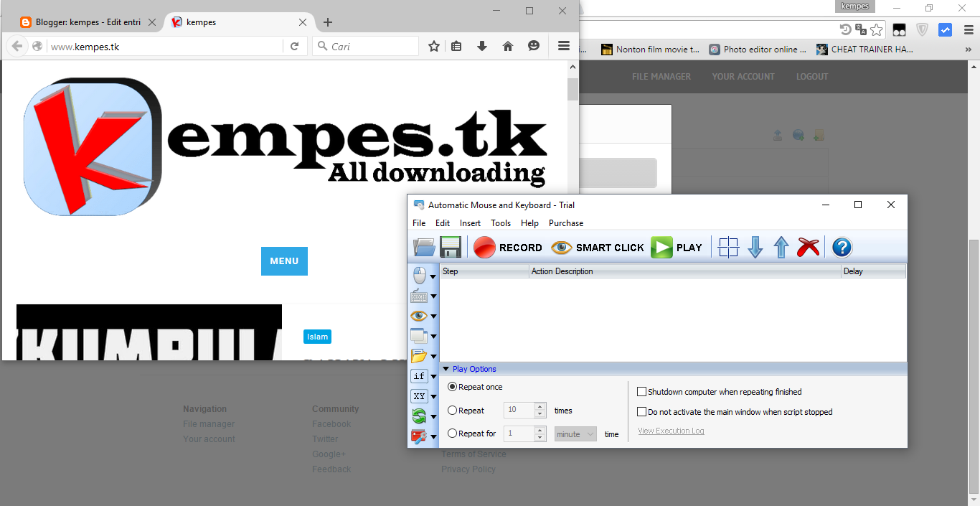Enable Shutdown computer when repeating finished
Image resolution: width=980 pixels, height=506 pixels.
tap(642, 392)
